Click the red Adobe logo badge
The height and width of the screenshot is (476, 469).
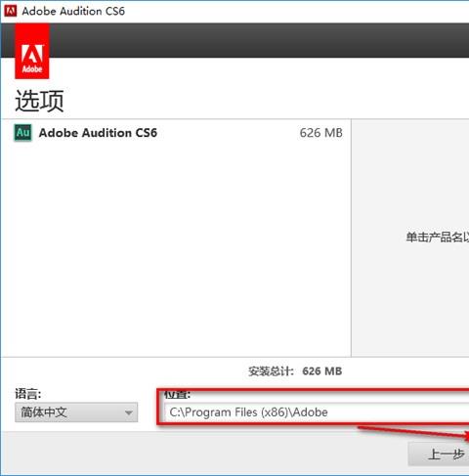point(32,52)
